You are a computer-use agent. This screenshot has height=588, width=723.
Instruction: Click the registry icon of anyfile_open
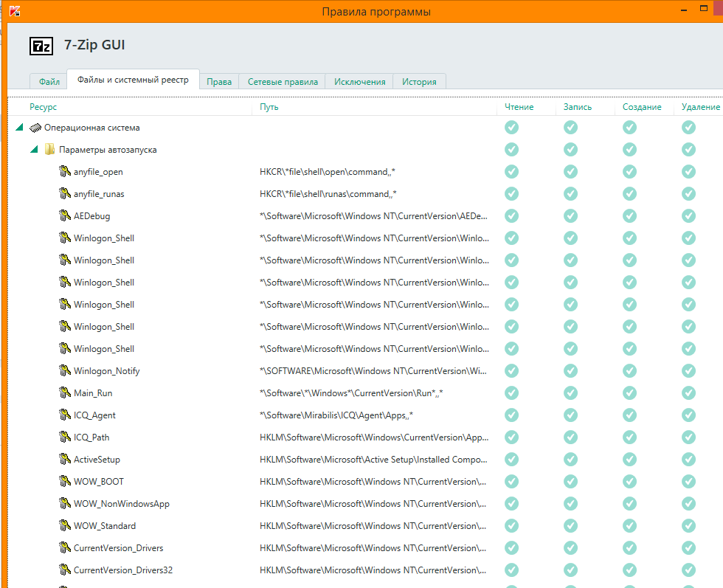(x=65, y=172)
